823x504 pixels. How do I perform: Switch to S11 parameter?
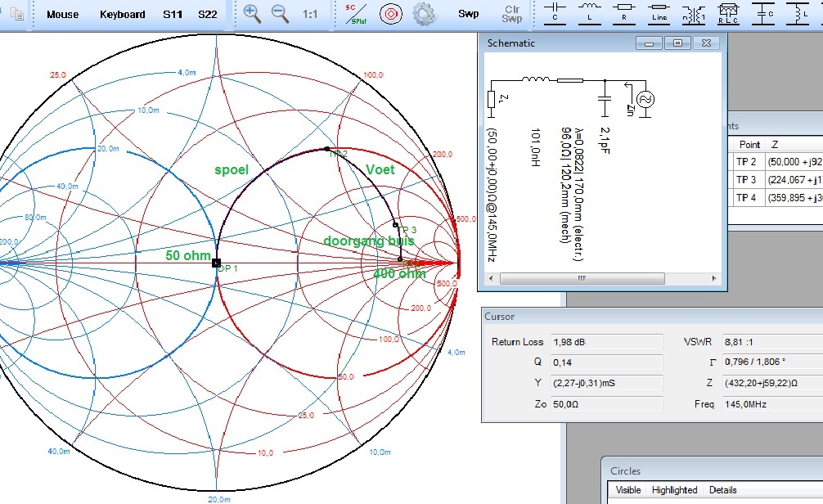pos(173,14)
